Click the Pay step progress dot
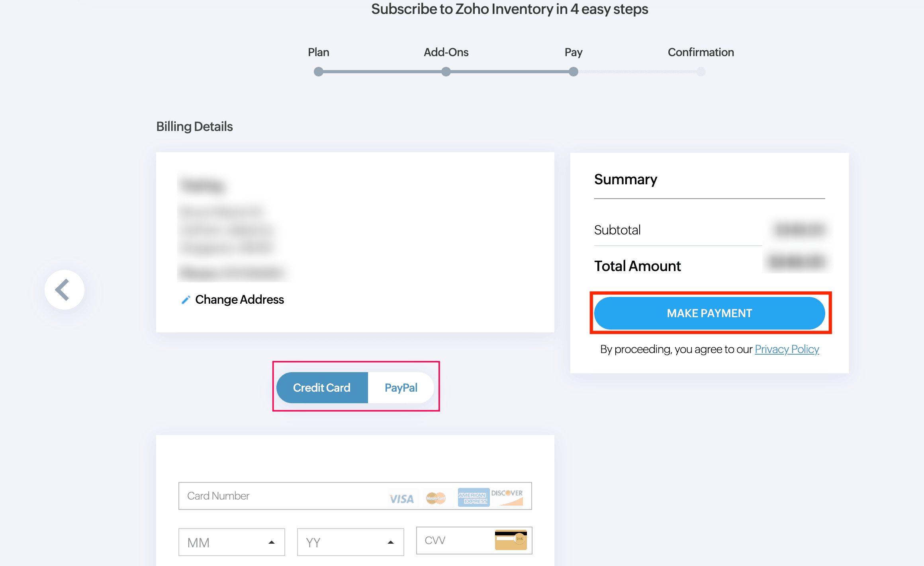 573,72
